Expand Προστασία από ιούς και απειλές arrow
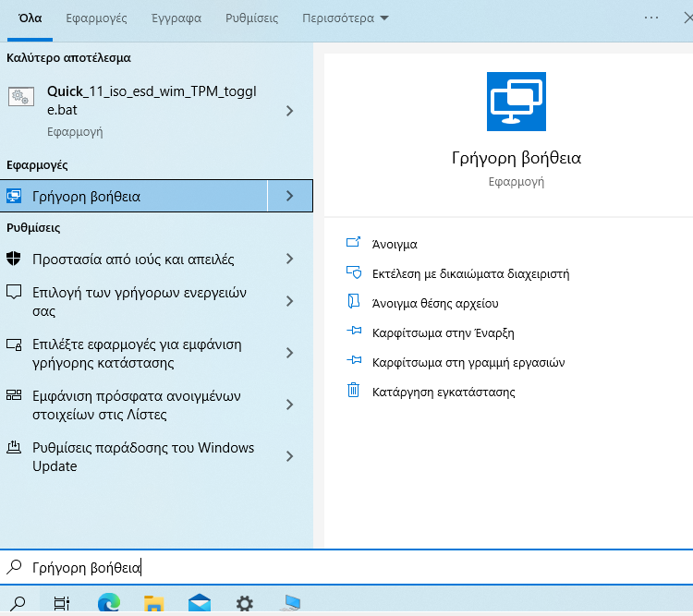 click(289, 259)
